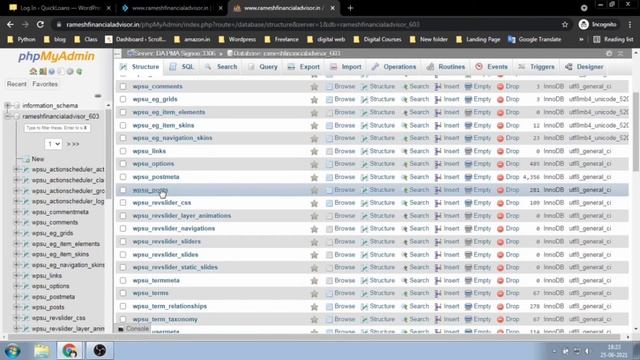Click the browser back arrow
Viewport: 640px width, 360px height.
tap(10, 24)
